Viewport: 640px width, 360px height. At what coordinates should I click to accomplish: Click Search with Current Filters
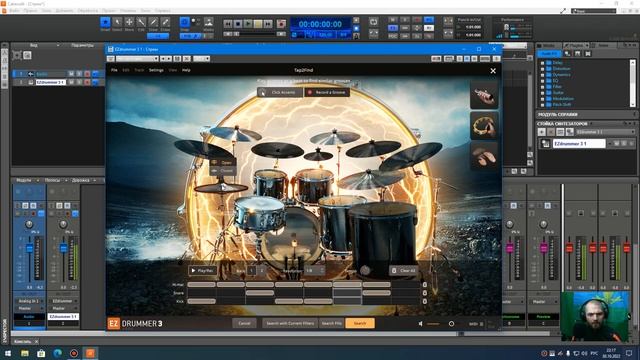coord(290,323)
